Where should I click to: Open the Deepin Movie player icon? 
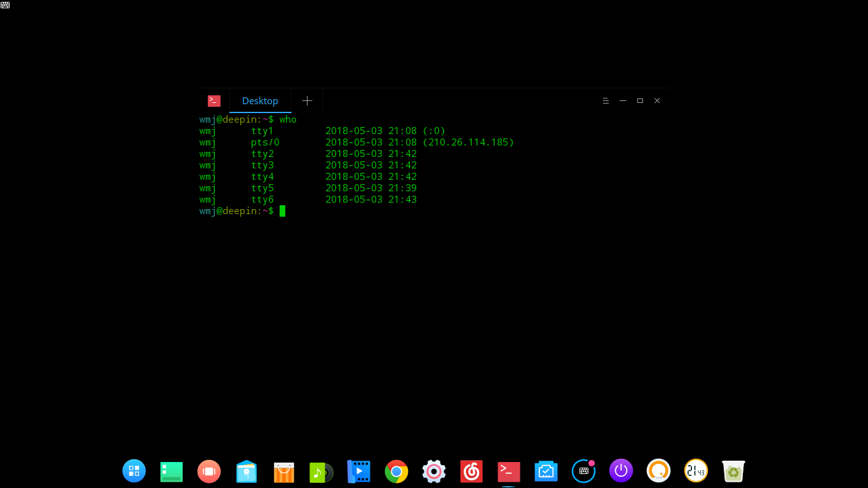(x=358, y=471)
